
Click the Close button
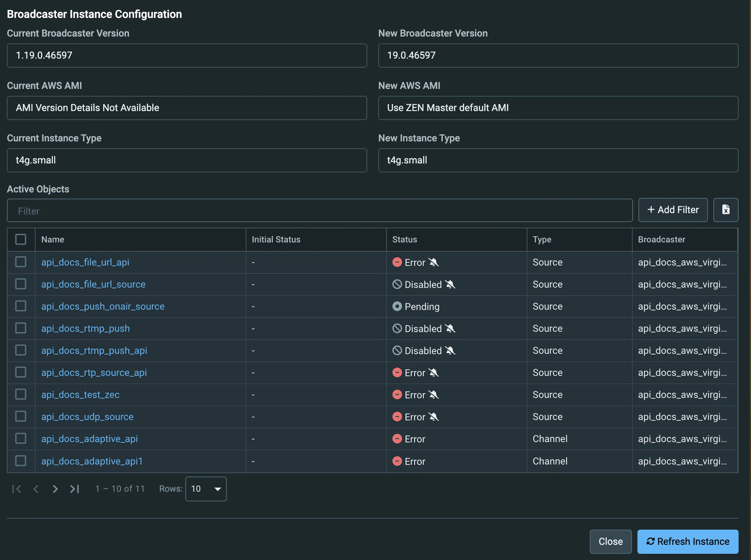[611, 542]
